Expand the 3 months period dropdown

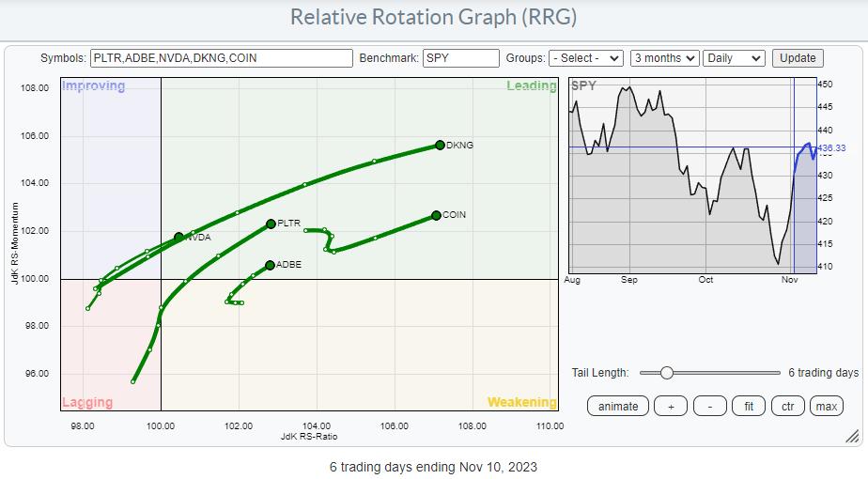click(x=664, y=58)
